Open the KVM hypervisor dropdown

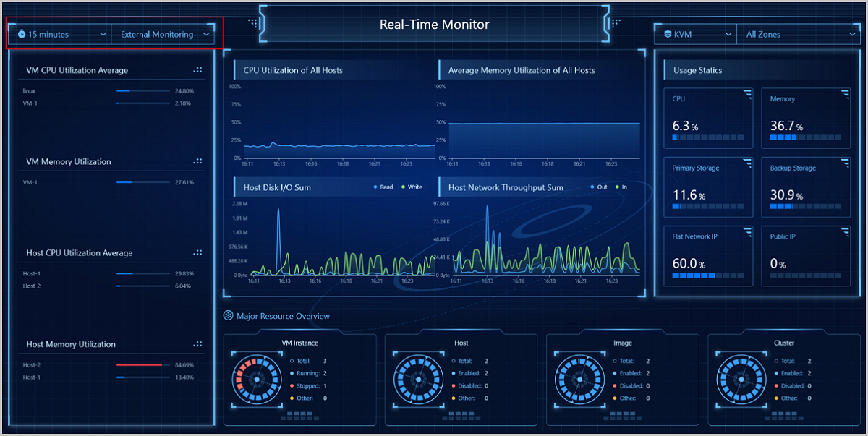pyautogui.click(x=695, y=34)
